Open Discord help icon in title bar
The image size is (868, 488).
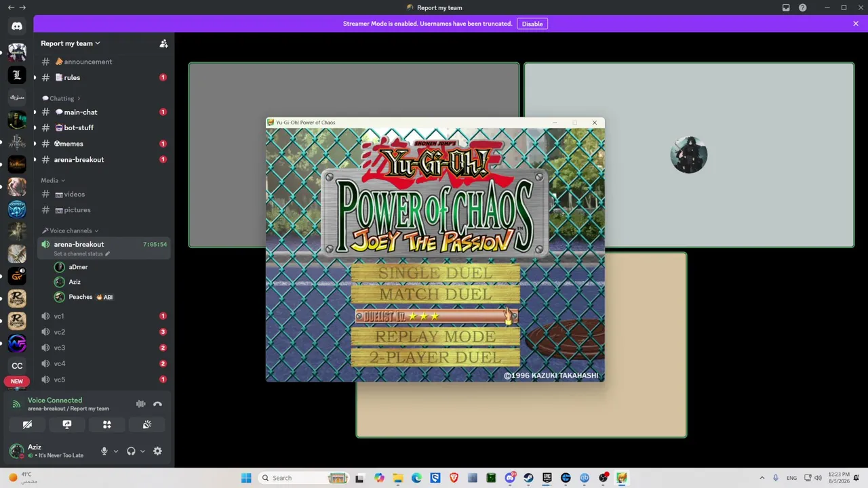803,7
